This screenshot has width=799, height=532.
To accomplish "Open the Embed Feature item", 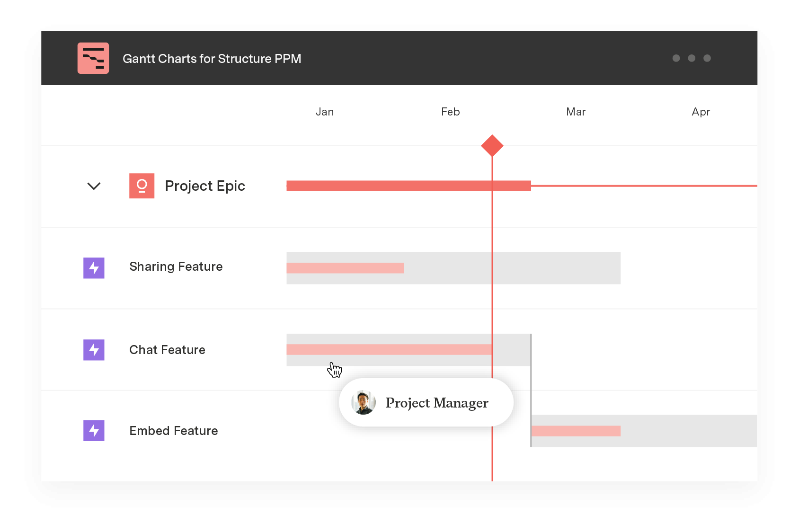I will tap(173, 431).
